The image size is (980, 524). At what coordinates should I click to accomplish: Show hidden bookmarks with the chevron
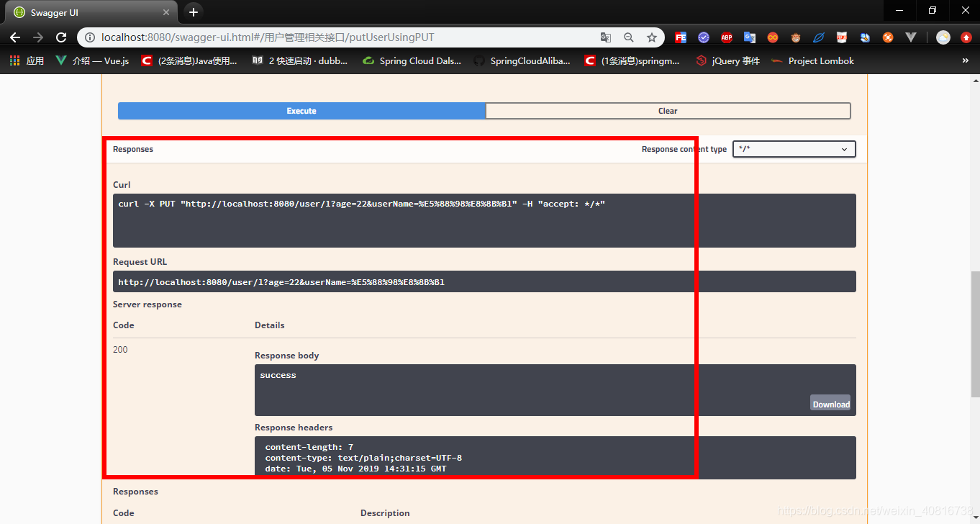point(966,61)
